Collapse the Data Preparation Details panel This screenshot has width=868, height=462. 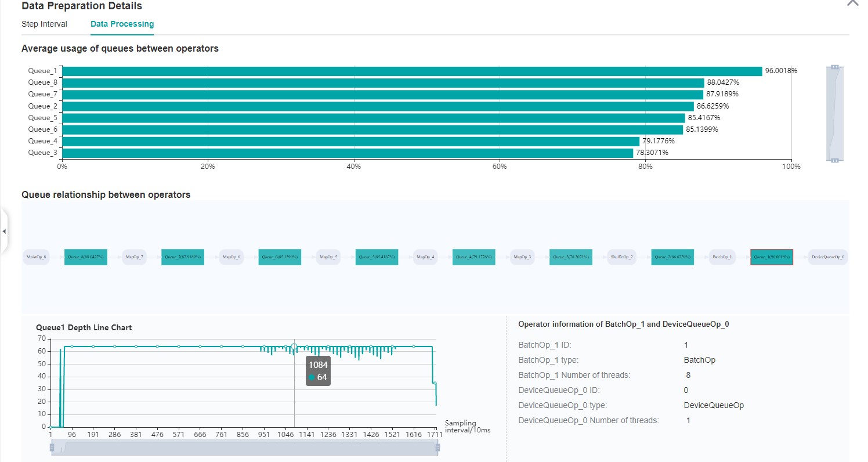[x=852, y=3]
